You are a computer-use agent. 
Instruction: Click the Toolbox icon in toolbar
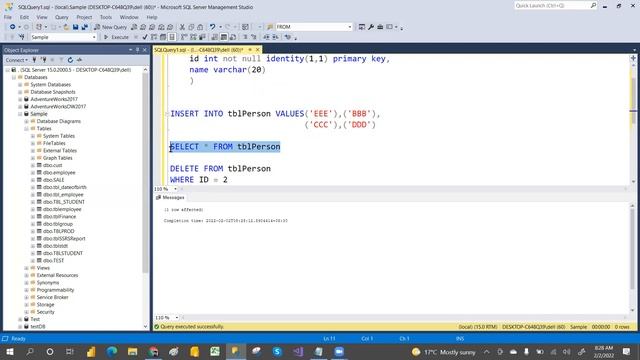(x=380, y=27)
